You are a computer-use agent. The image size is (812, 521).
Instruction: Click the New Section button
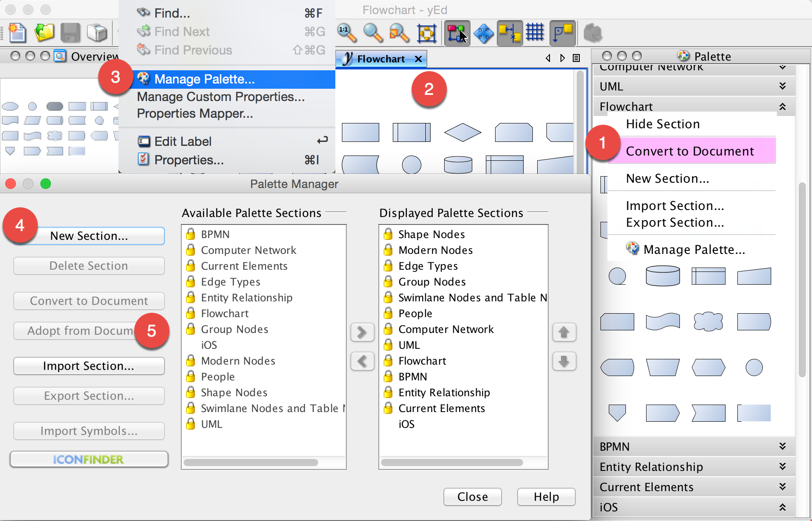(x=88, y=235)
